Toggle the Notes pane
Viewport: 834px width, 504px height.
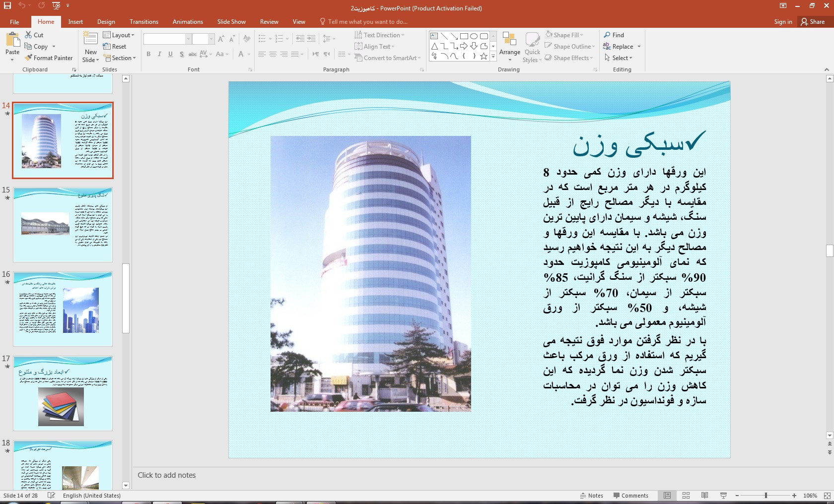[x=591, y=496]
